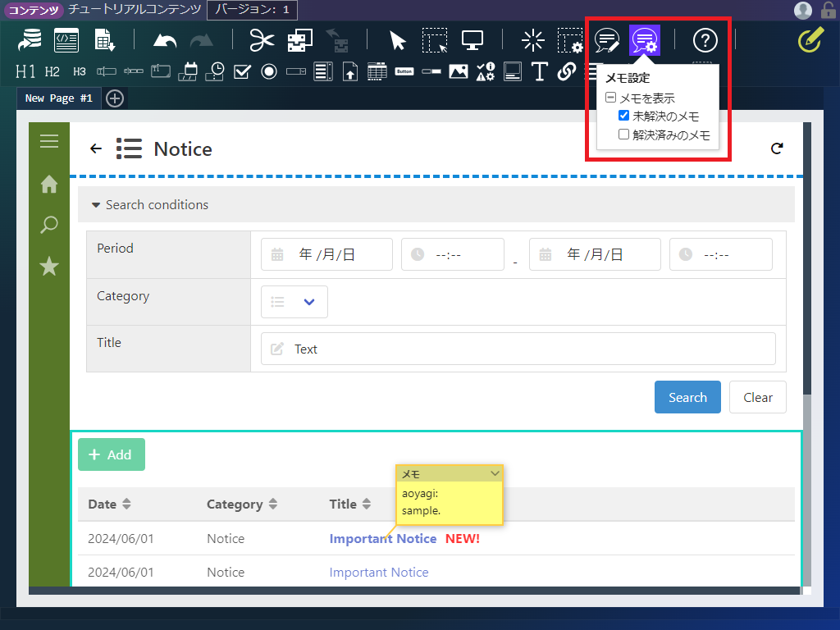Click the database export icon
This screenshot has height=630, width=840.
point(30,40)
